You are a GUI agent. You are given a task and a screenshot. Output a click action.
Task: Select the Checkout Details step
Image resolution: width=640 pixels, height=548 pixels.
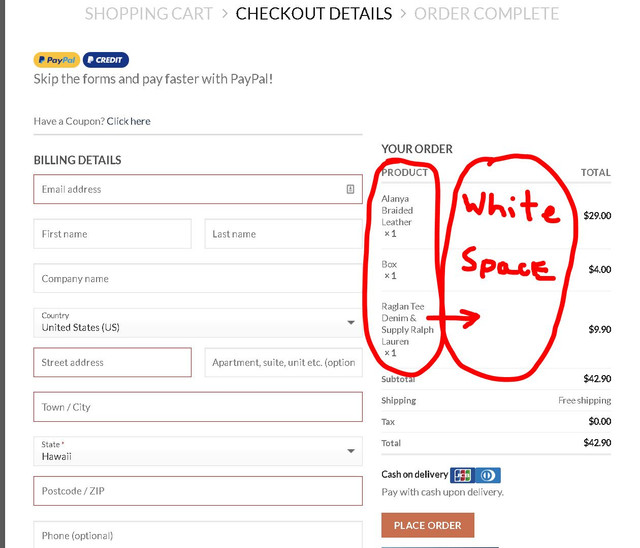(x=314, y=14)
